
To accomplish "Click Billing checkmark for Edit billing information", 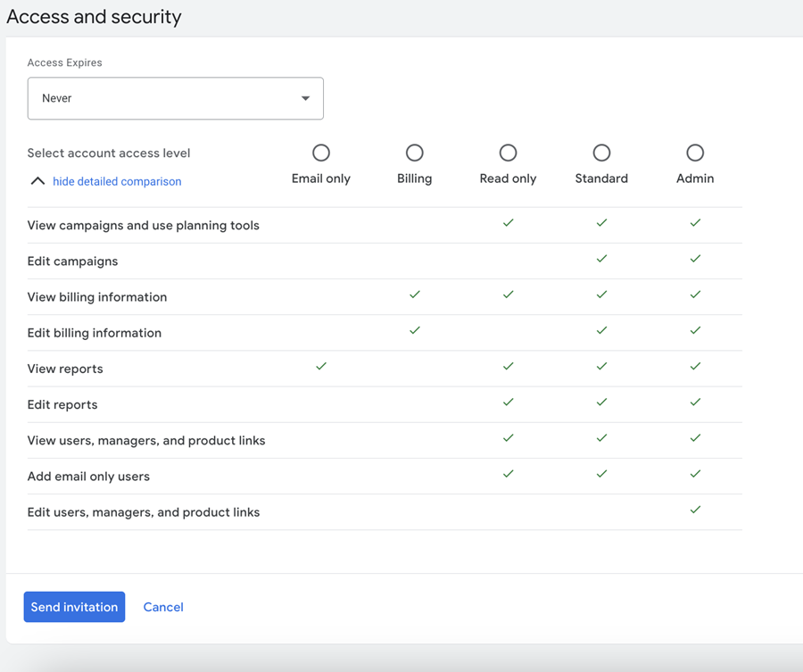I will pyautogui.click(x=414, y=330).
